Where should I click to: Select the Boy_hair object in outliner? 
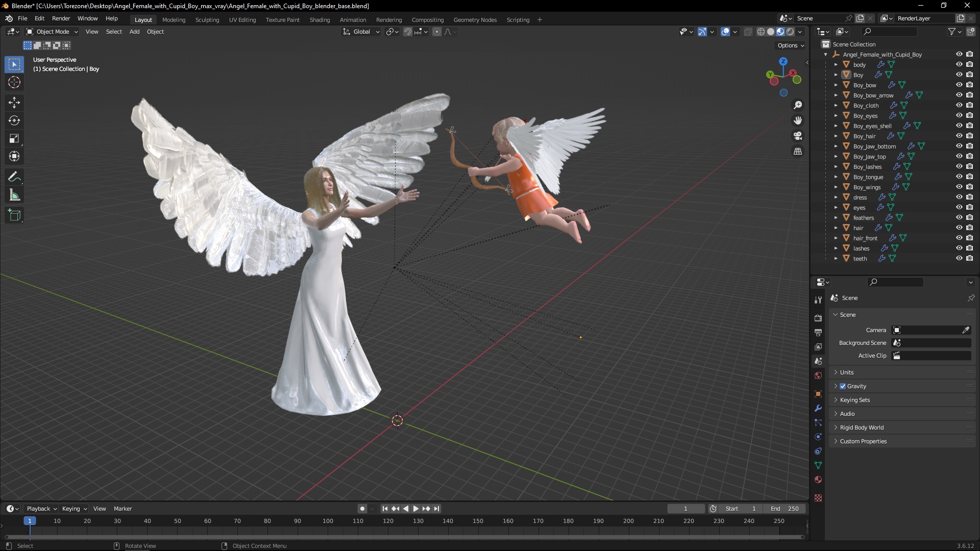tap(864, 136)
